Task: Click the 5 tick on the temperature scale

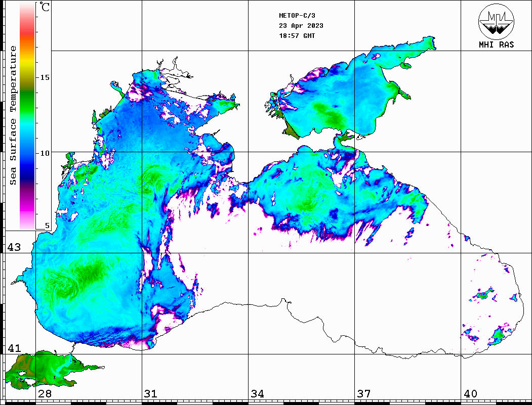Action: (x=47, y=226)
